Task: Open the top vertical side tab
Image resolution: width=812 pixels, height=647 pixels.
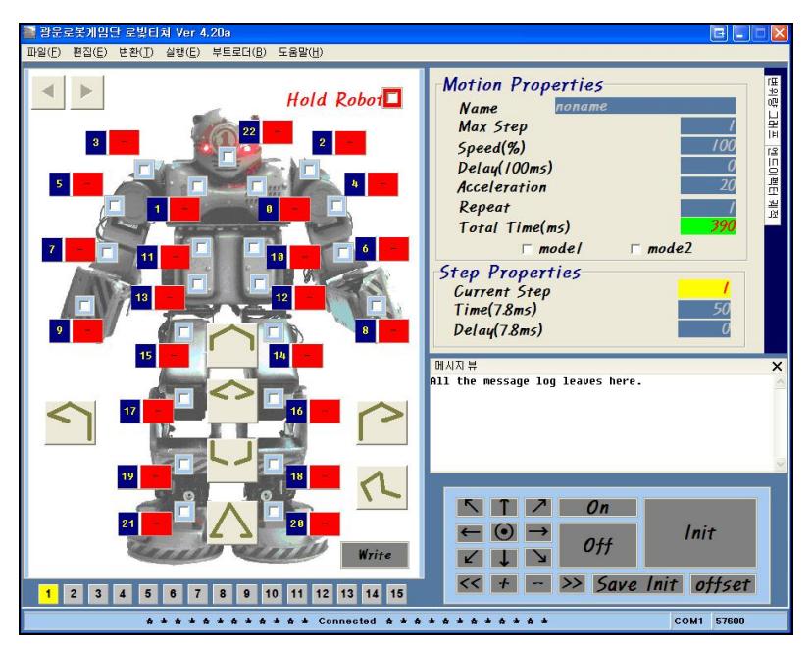Action: [772, 108]
